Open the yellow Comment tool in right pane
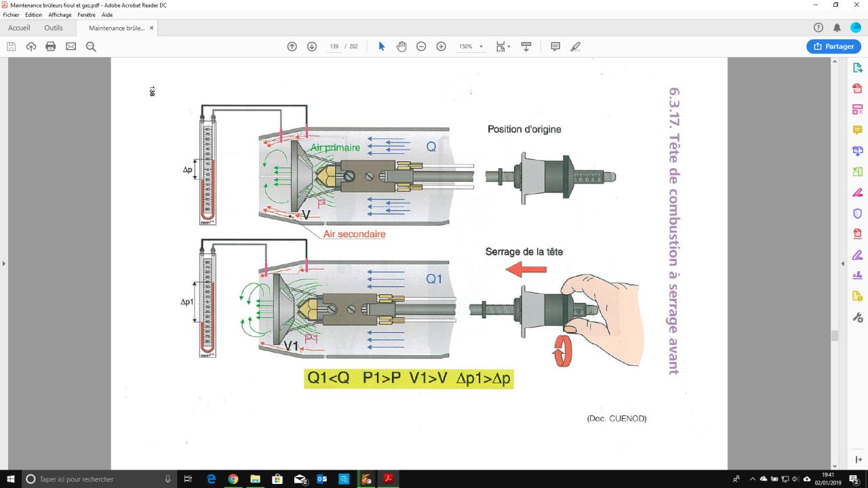 (857, 130)
